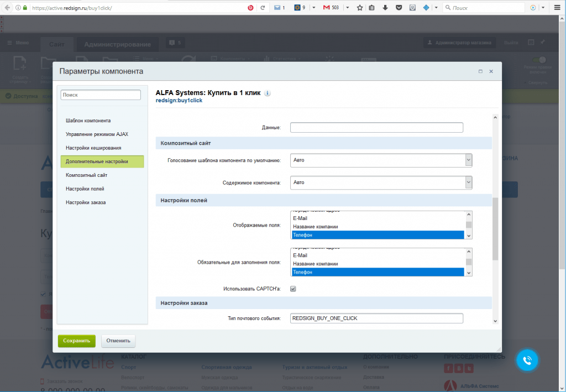
Task: Maximize the Параметры компонента dialog
Action: [x=480, y=71]
